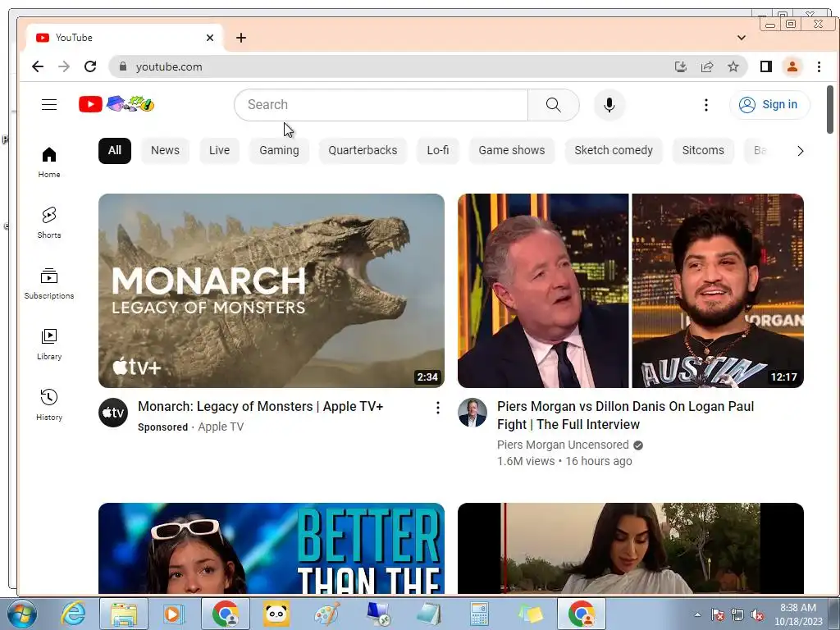Viewport: 840px width, 630px height.
Task: Click share page icon in address bar
Action: click(706, 66)
